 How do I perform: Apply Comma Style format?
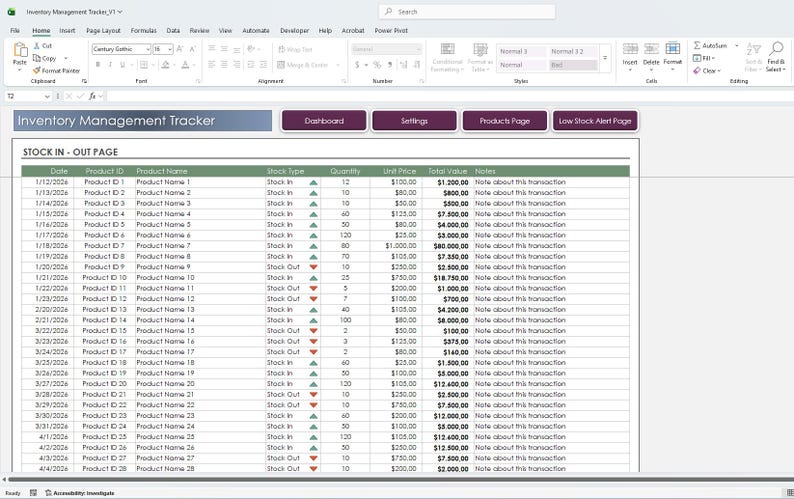coord(389,65)
